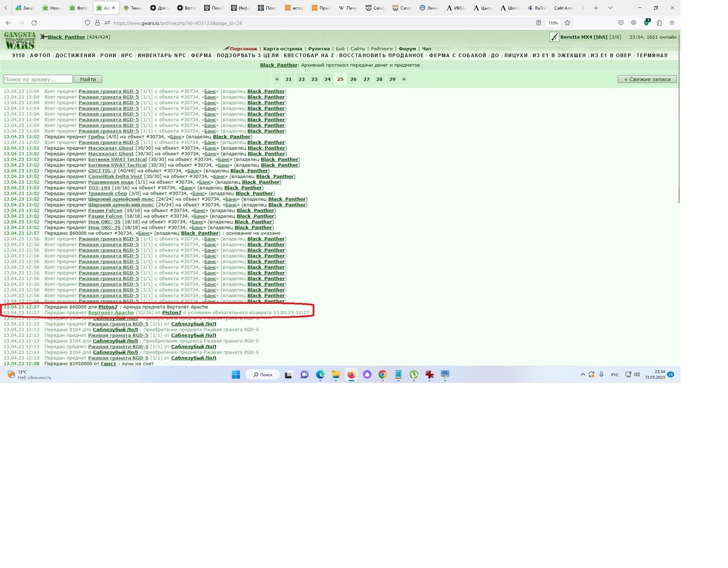Go to archive page 21
Viewport: 728px width, 568px height.
click(x=288, y=79)
